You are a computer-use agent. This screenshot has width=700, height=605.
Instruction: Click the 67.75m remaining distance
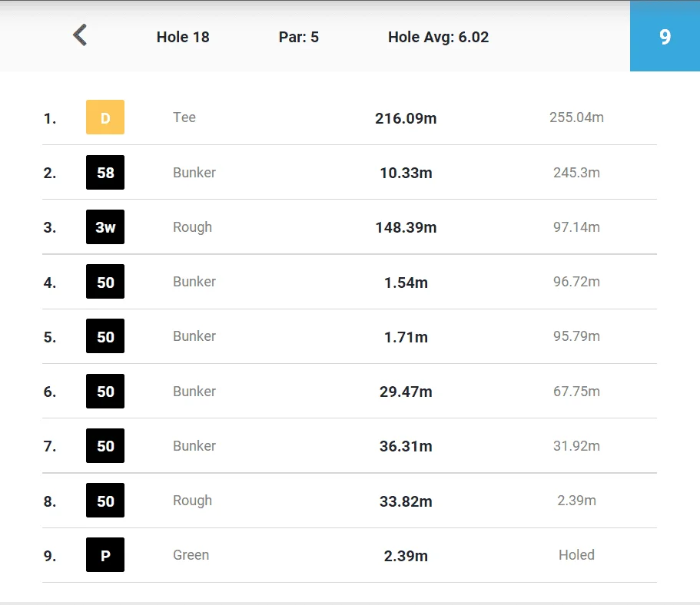point(576,392)
